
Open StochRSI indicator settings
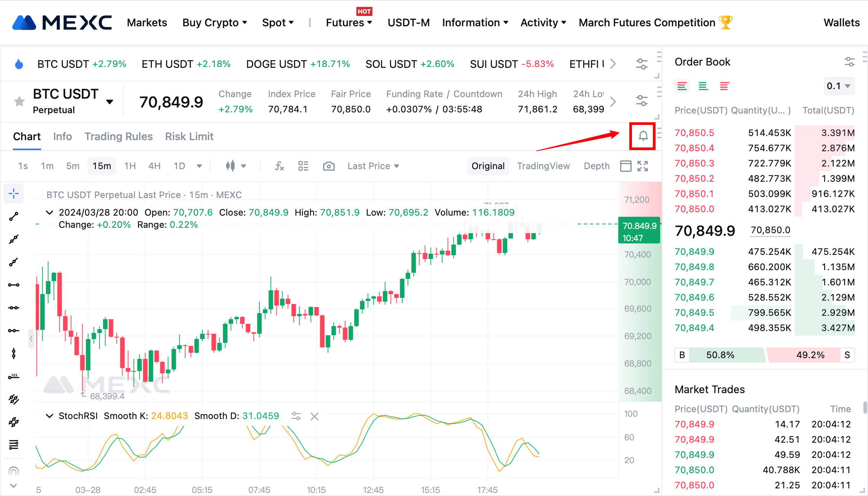pyautogui.click(x=296, y=416)
